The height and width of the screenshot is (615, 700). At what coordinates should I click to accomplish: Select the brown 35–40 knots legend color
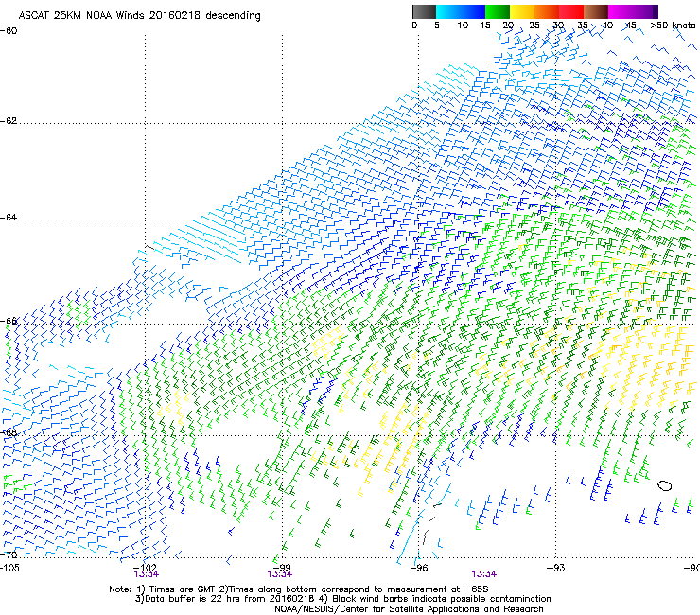(x=596, y=11)
